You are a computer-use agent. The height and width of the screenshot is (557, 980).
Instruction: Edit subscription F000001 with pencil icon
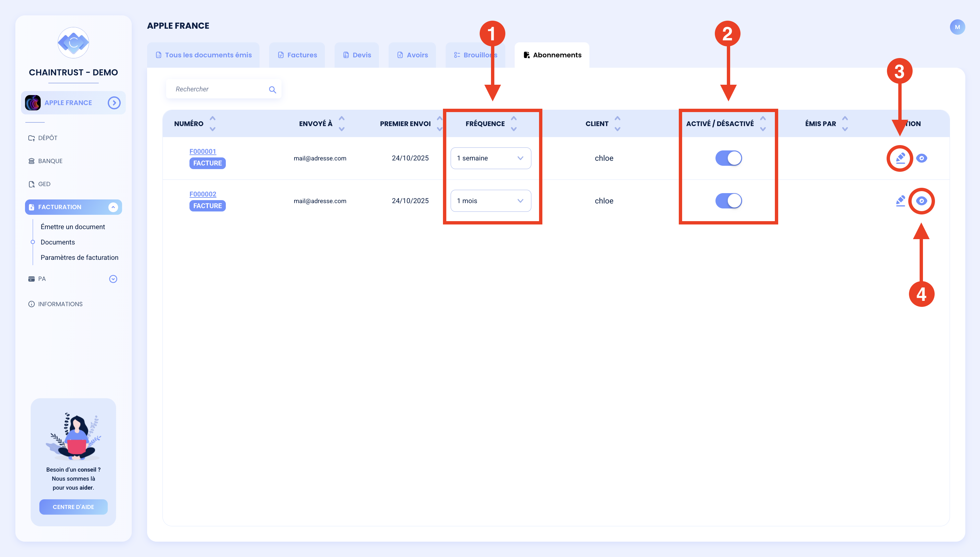900,158
